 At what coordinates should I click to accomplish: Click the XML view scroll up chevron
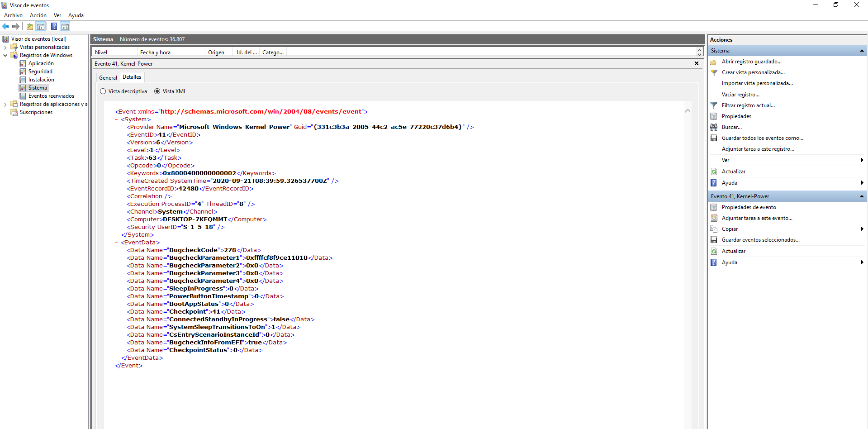pos(688,110)
